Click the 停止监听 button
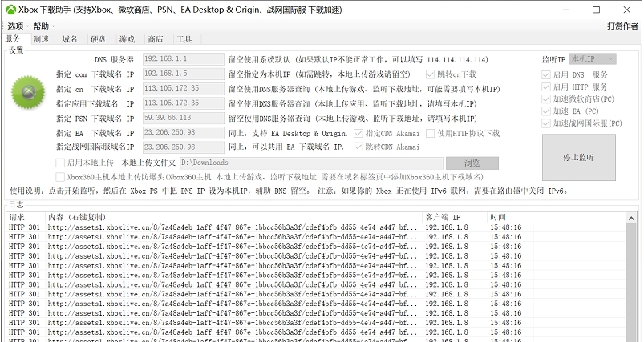The height and width of the screenshot is (342, 644). 579,158
